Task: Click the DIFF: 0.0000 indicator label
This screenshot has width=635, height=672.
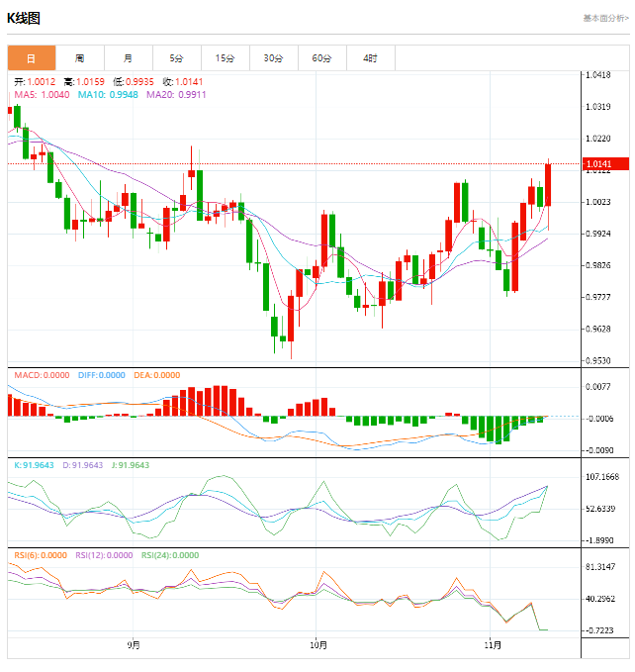Action: pos(102,375)
